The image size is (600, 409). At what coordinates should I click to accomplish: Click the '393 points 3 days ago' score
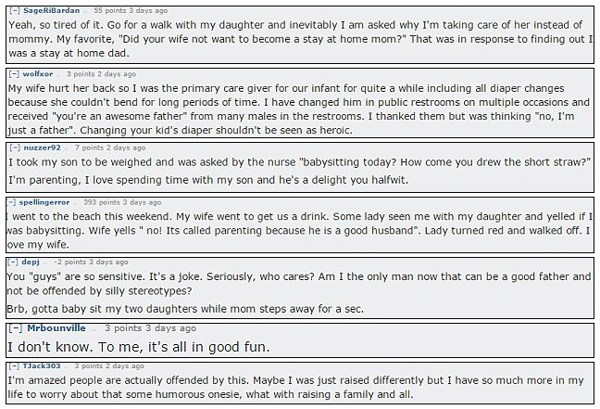pos(122,202)
